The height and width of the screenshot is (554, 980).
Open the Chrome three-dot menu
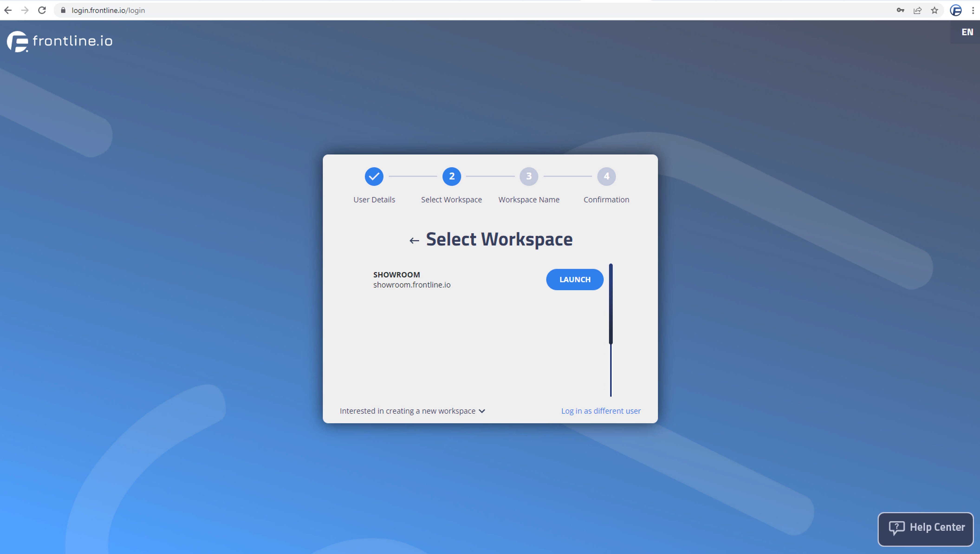tap(973, 10)
